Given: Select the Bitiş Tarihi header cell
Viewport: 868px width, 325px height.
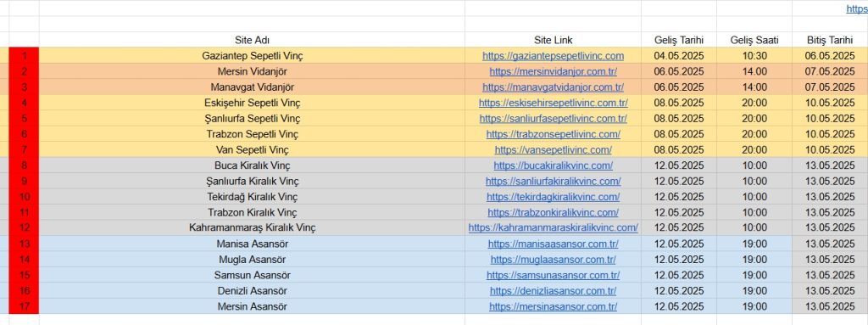Looking at the screenshot, I should pos(830,40).
